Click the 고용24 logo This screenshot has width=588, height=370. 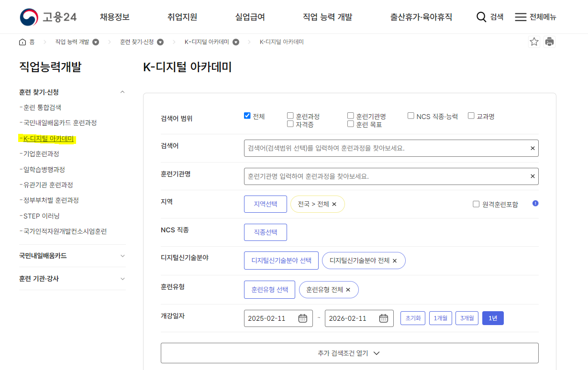click(x=48, y=17)
